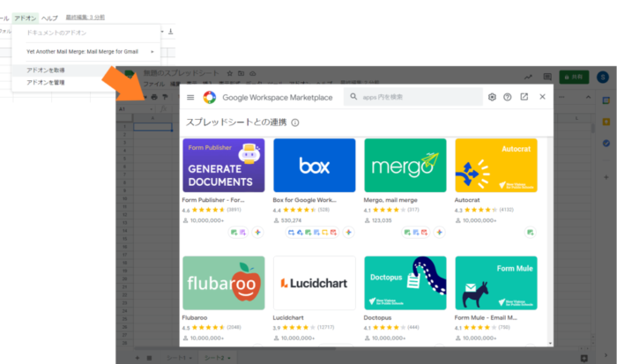Click the Marketplace settings gear icon
617x364 pixels.
(x=492, y=97)
